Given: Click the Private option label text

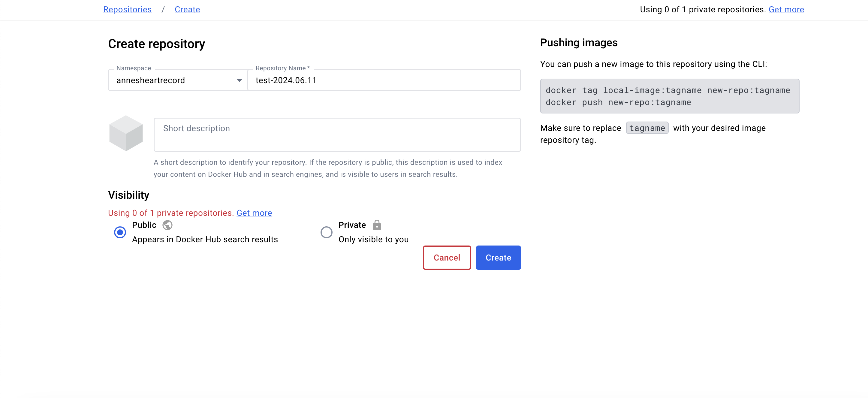Looking at the screenshot, I should tap(352, 225).
